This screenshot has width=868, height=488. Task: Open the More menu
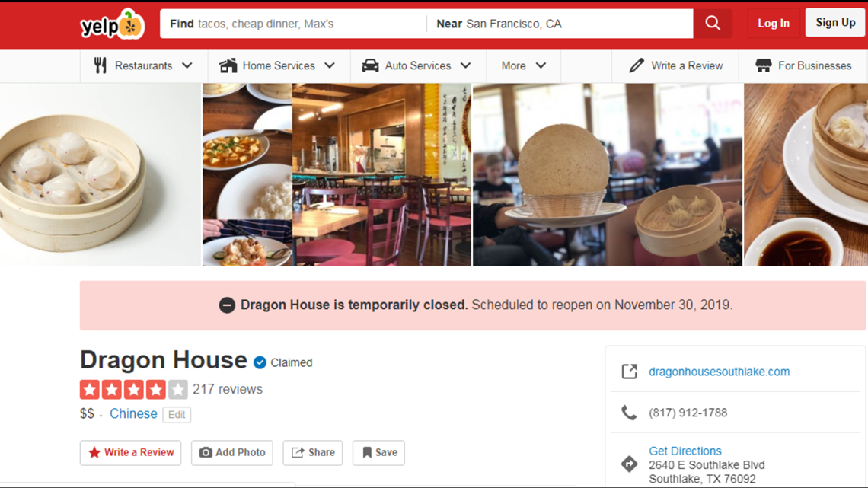523,65
